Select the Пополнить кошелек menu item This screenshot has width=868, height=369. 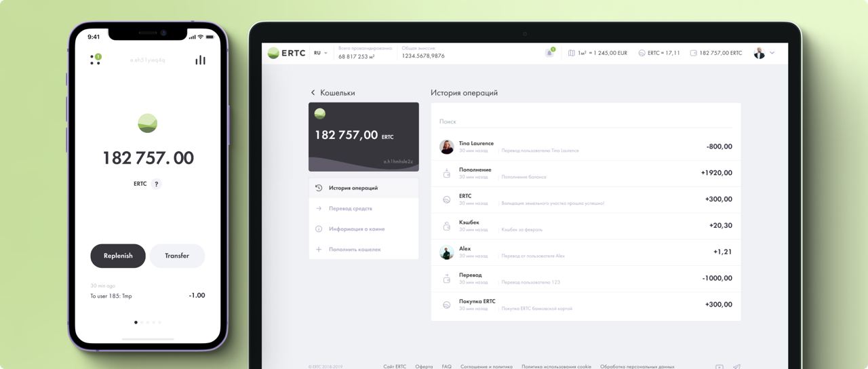point(363,249)
